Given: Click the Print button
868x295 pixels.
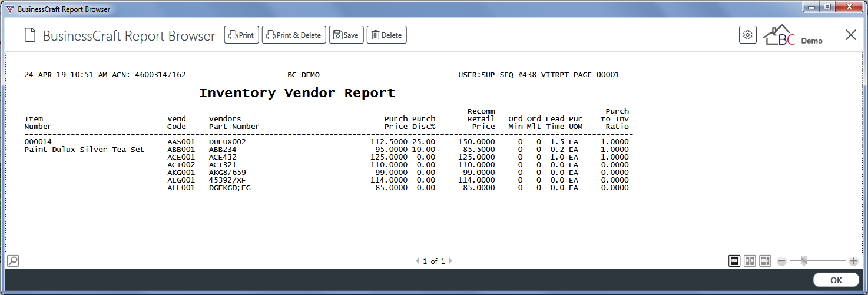Looking at the screenshot, I should tap(241, 35).
